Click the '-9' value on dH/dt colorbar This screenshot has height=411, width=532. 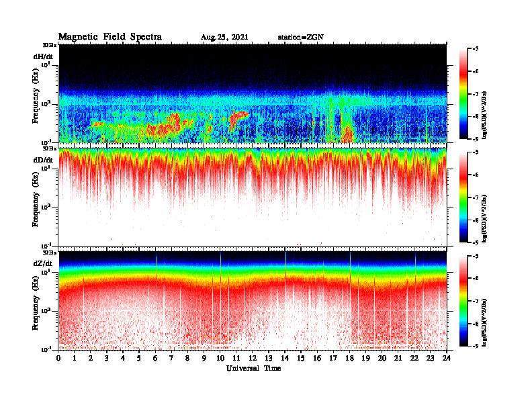[476, 139]
